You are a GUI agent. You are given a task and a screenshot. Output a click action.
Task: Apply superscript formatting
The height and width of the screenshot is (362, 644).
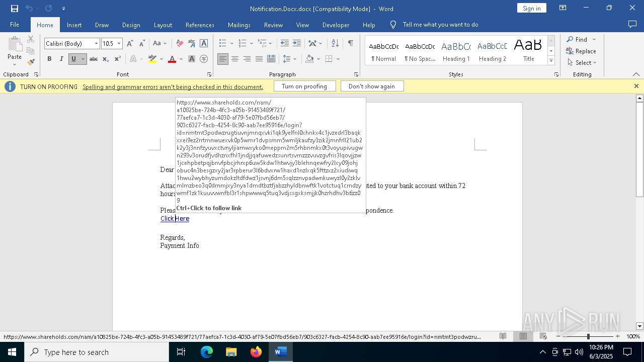(117, 59)
